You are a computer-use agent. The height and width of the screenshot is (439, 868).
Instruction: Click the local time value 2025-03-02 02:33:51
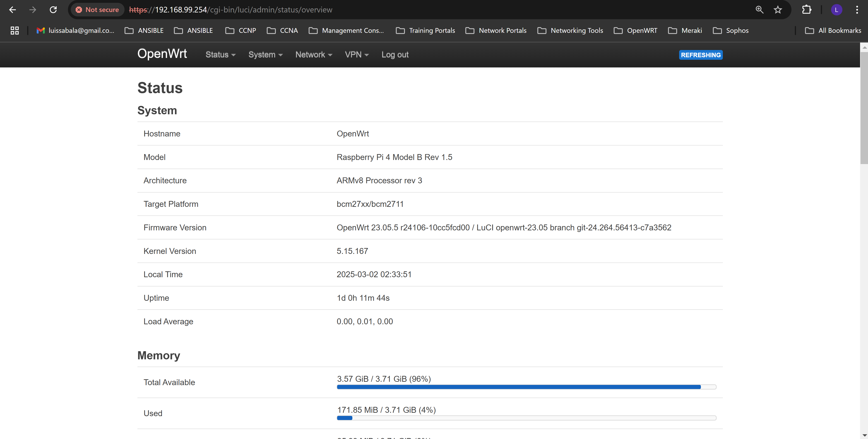pos(374,274)
